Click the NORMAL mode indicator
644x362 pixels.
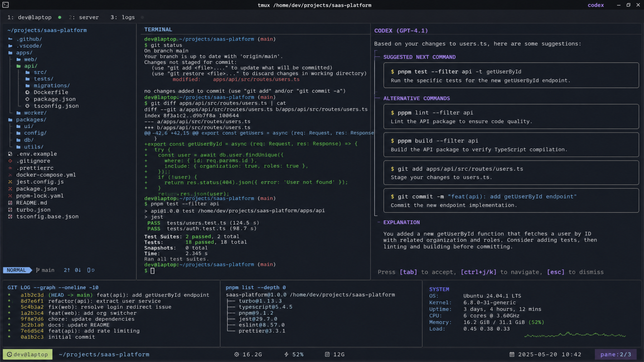[17, 270]
